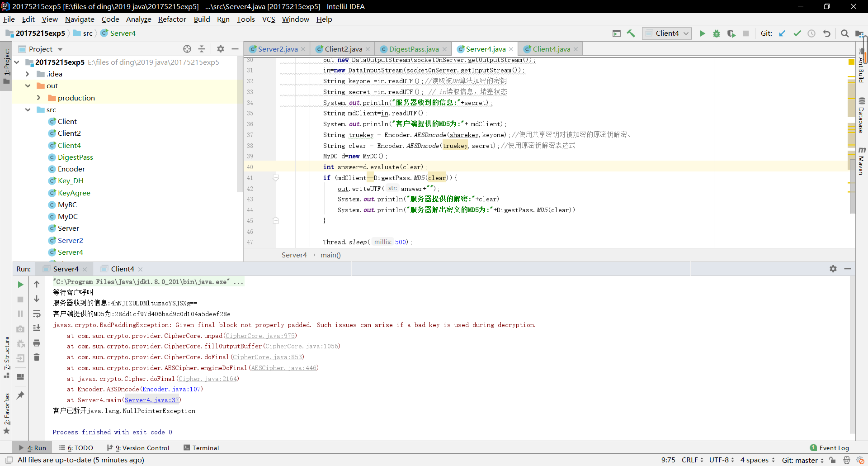Print console output with the printer icon
Screen dimensions: 868x466
pos(37,343)
